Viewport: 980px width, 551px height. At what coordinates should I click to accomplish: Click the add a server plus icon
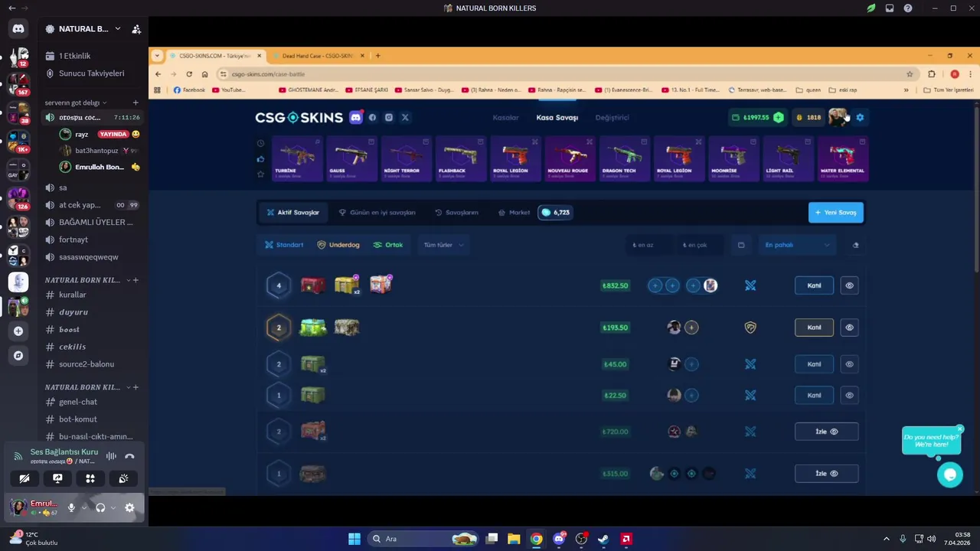[18, 331]
